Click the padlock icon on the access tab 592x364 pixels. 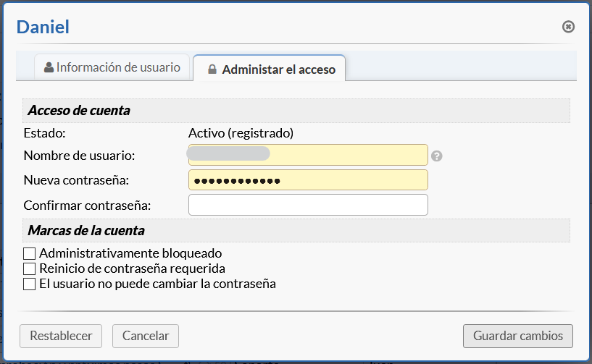tap(212, 70)
